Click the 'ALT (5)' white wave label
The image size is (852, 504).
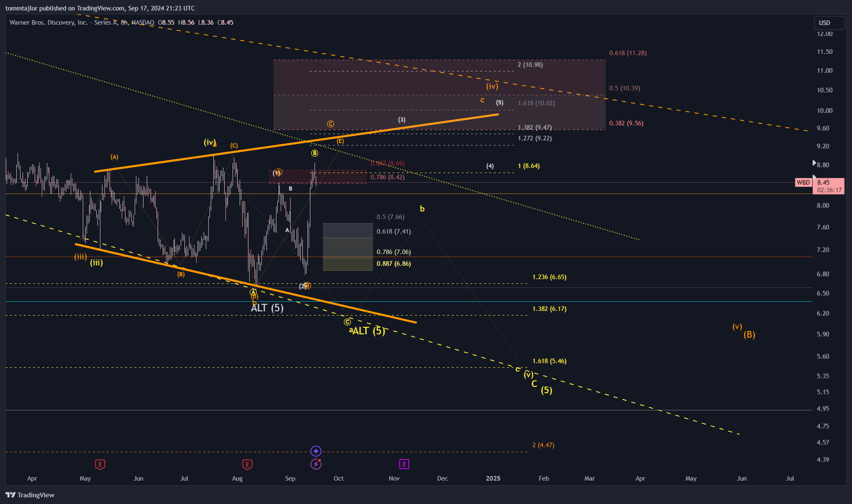267,308
